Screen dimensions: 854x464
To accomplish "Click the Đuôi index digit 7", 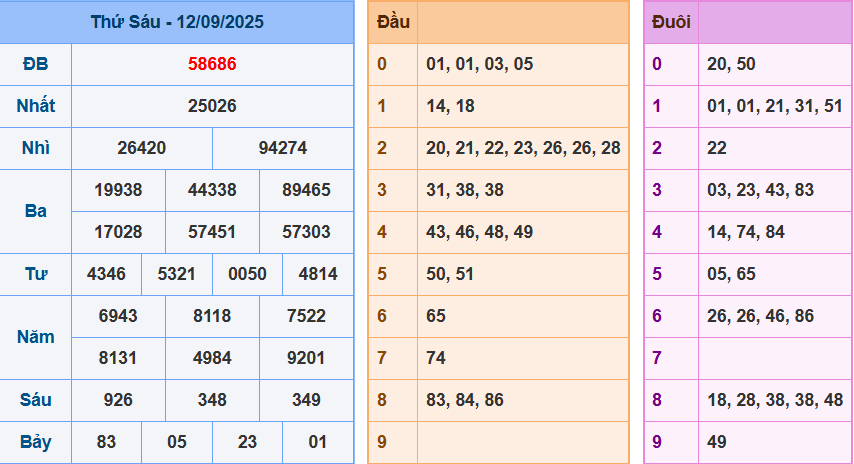I will 657,357.
